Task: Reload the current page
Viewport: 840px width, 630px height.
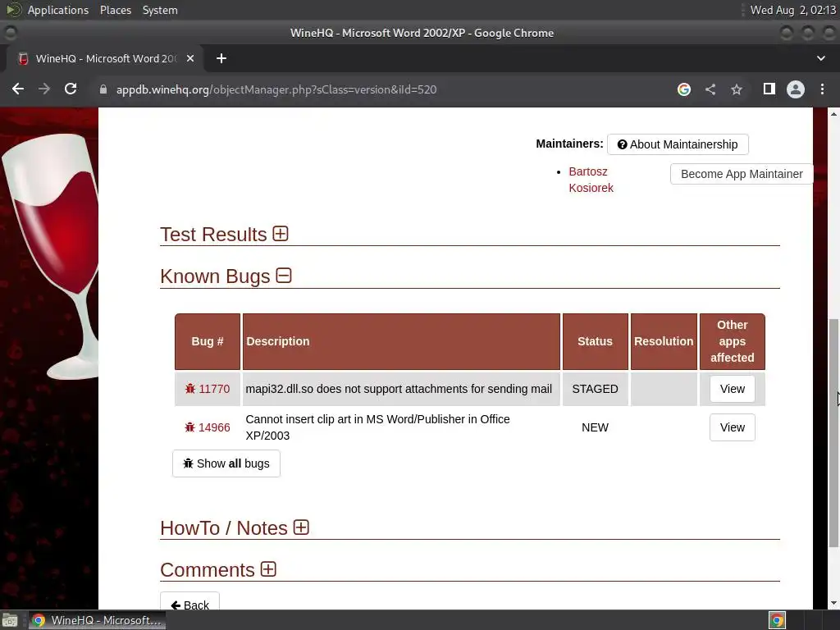Action: click(71, 89)
